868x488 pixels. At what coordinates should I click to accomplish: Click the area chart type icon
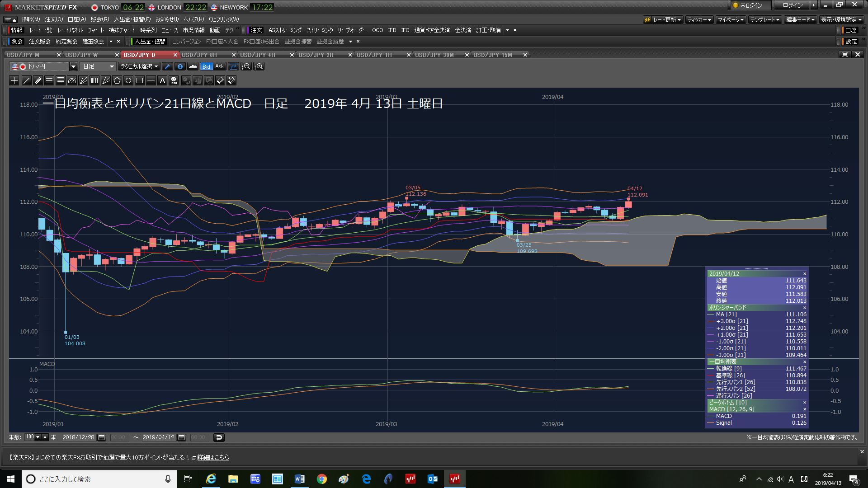click(x=193, y=66)
